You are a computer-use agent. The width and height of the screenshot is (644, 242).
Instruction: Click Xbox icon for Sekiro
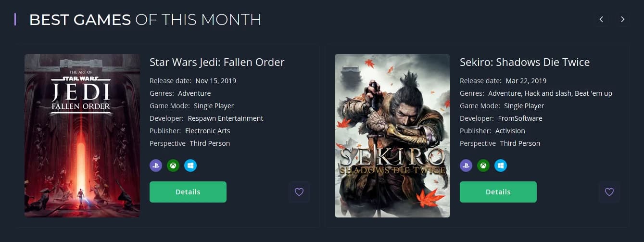click(x=483, y=166)
